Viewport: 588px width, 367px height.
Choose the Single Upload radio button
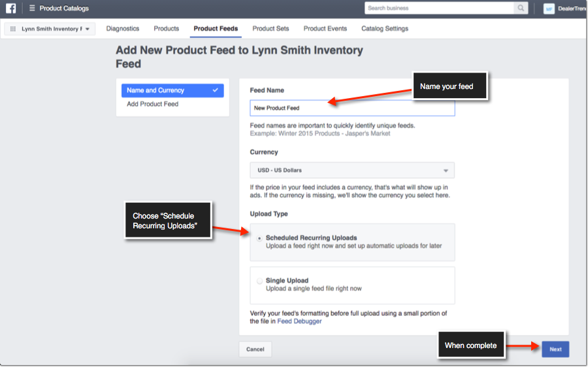point(259,281)
